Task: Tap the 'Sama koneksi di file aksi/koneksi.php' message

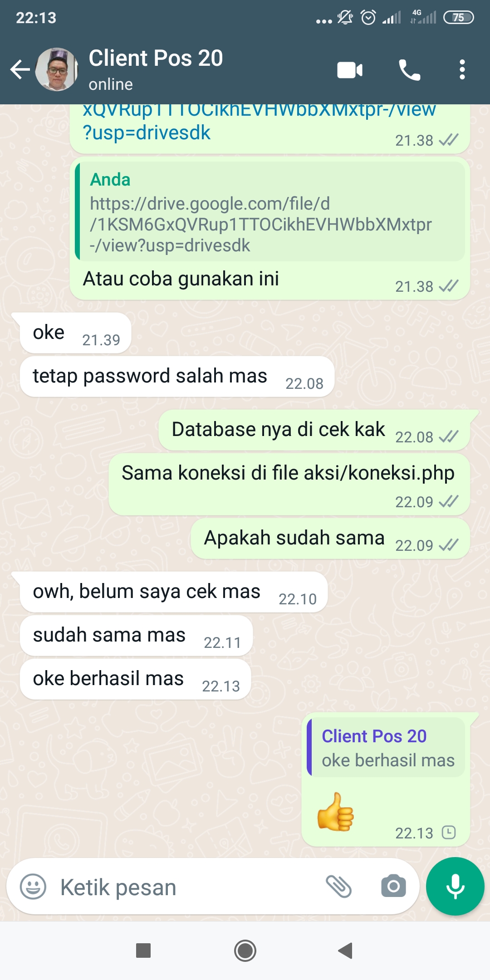Action: click(289, 484)
